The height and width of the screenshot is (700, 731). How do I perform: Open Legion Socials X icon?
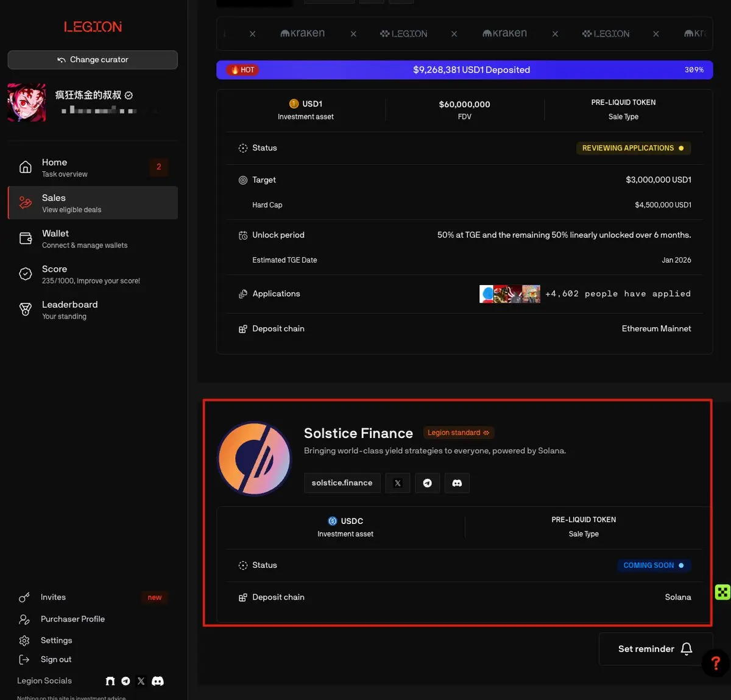coord(141,681)
